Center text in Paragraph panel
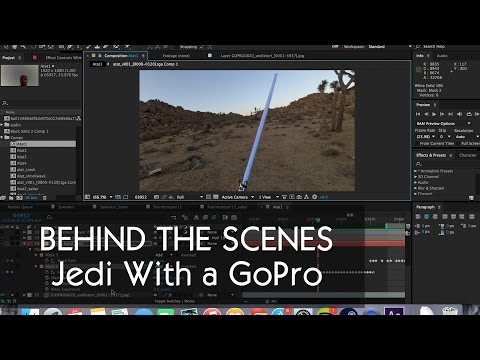Screen dimensions: 480x360 (427, 217)
